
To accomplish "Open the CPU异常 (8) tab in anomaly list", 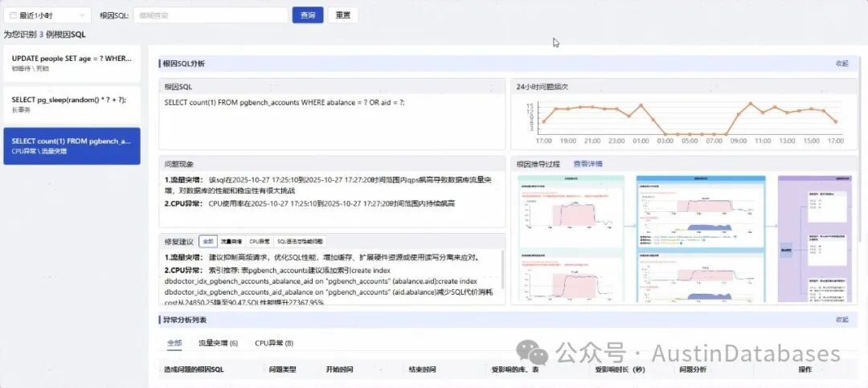I will coord(274,343).
